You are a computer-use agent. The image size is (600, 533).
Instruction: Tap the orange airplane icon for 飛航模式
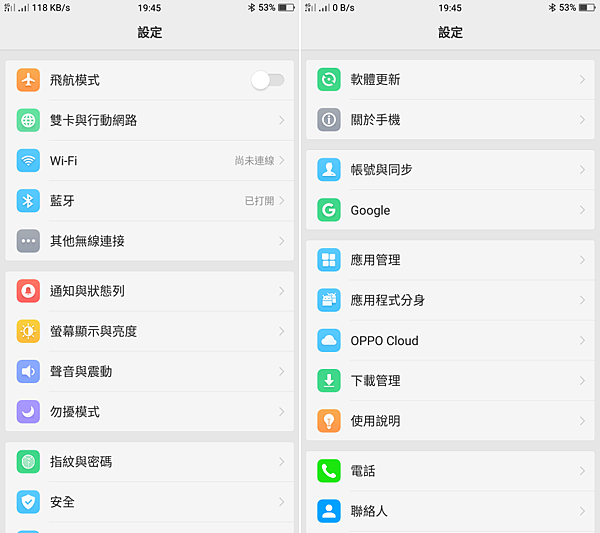point(28,80)
